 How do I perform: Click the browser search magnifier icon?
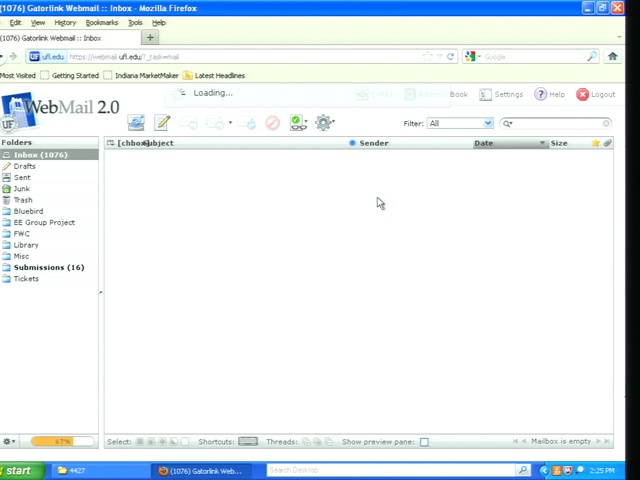592,57
